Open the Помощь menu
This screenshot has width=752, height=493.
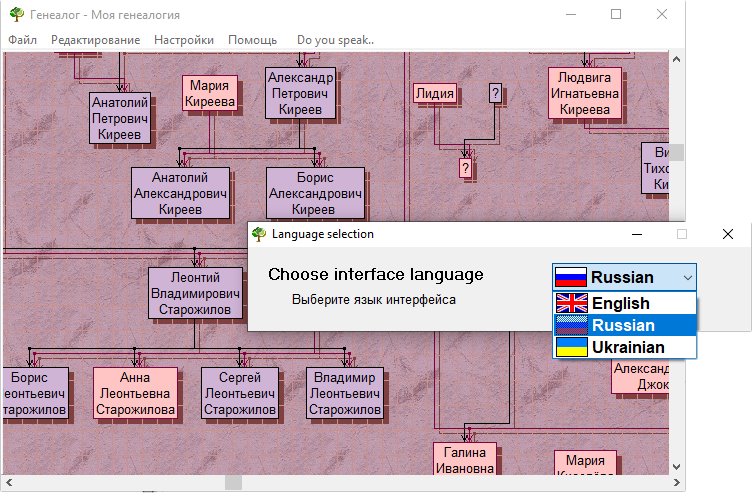coord(252,40)
